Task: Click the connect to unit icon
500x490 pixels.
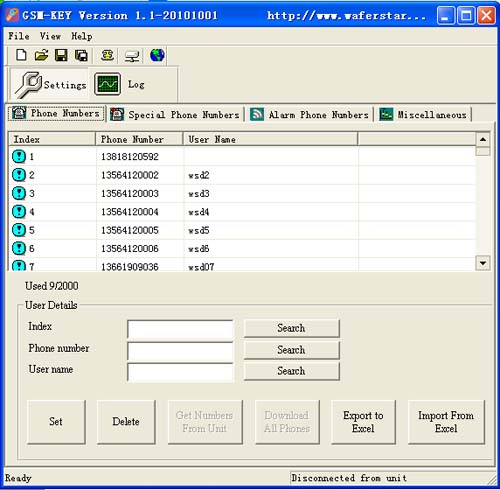Action: [x=132, y=56]
